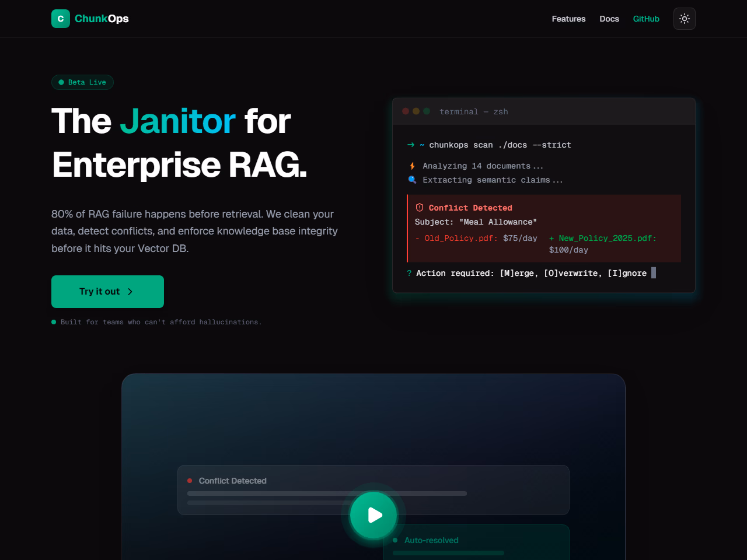Click the green arrow terminal prompt
The image size is (747, 560).
pos(411,145)
